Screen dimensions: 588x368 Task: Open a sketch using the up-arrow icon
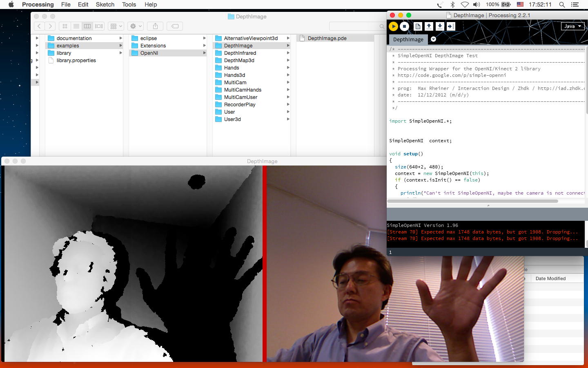click(429, 26)
